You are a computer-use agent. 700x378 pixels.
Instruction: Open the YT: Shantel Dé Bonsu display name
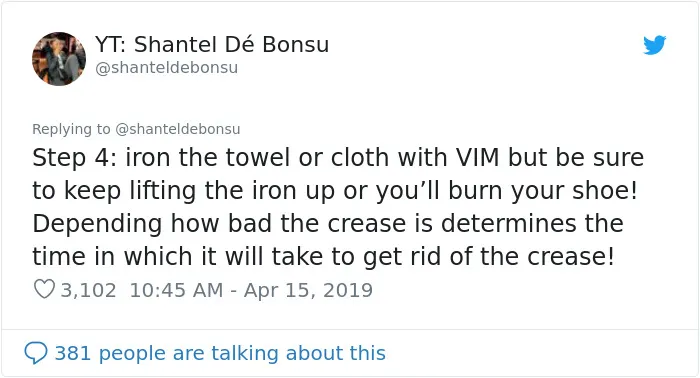(212, 44)
